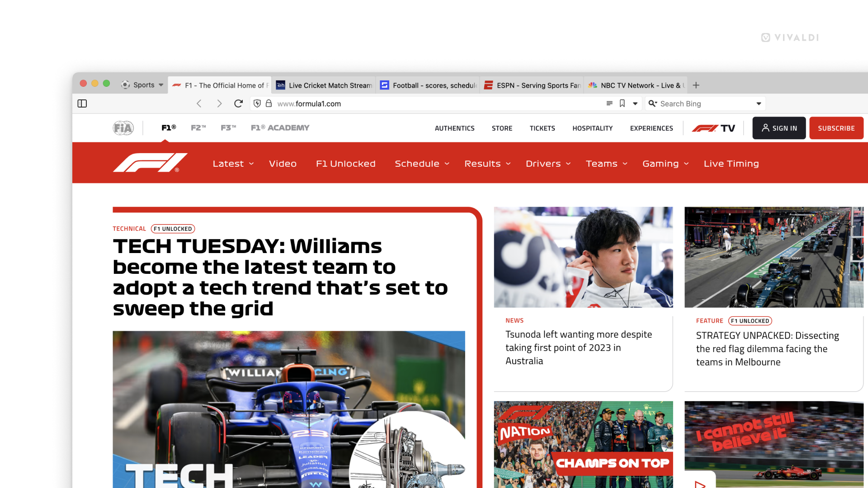Open Live Timing menu item
This screenshot has height=488, width=868.
[x=731, y=164]
